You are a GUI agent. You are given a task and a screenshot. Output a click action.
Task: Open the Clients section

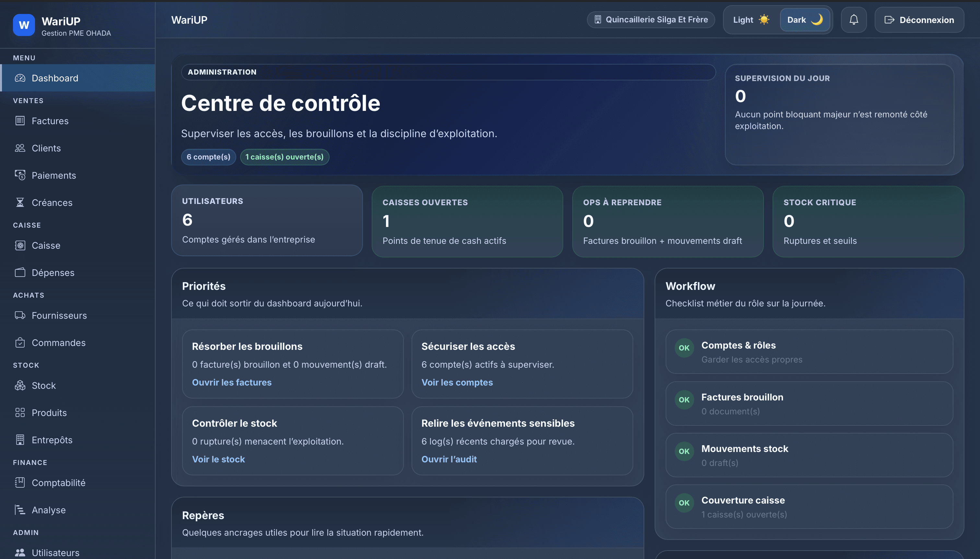tap(78, 148)
